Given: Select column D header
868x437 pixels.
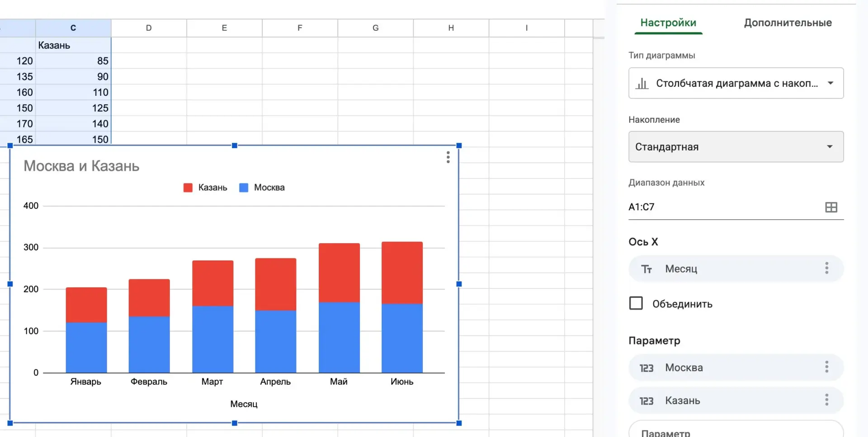Looking at the screenshot, I should (x=149, y=28).
